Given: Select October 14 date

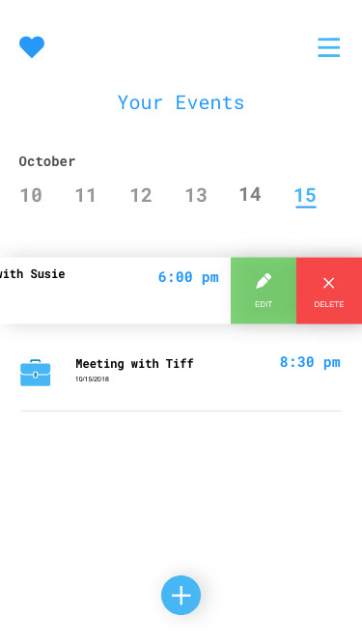Looking at the screenshot, I should coord(250,194).
